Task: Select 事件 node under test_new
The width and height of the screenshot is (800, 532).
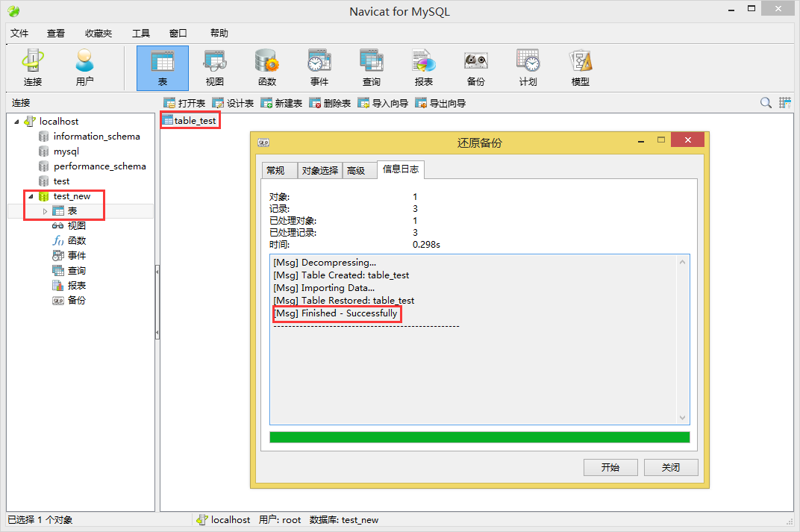Action: (x=69, y=255)
